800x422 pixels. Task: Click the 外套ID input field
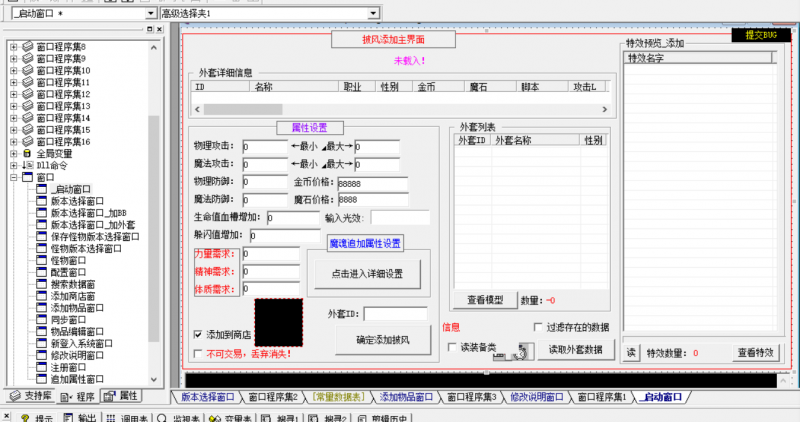[395, 314]
